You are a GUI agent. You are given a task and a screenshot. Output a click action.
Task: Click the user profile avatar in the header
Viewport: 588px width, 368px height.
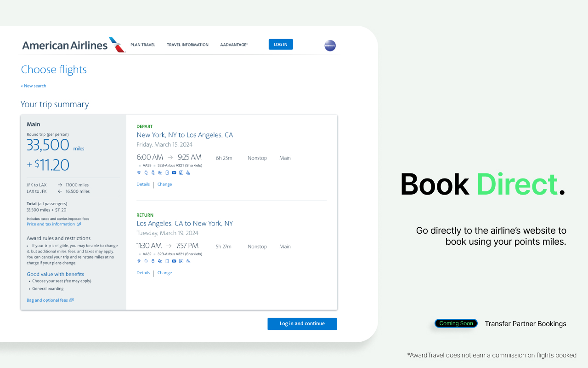[330, 45]
